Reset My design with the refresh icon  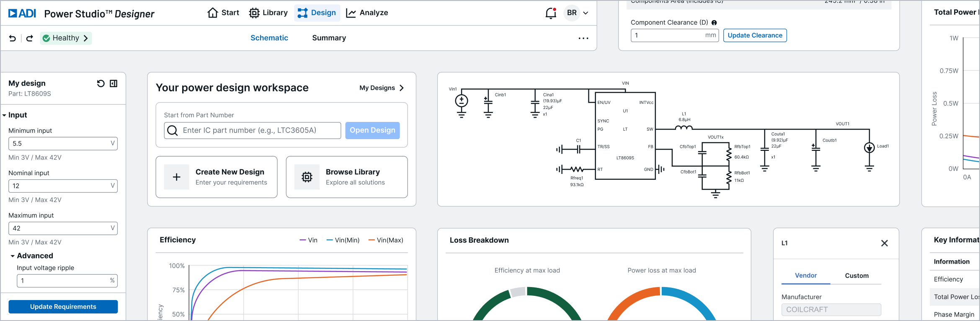[101, 83]
